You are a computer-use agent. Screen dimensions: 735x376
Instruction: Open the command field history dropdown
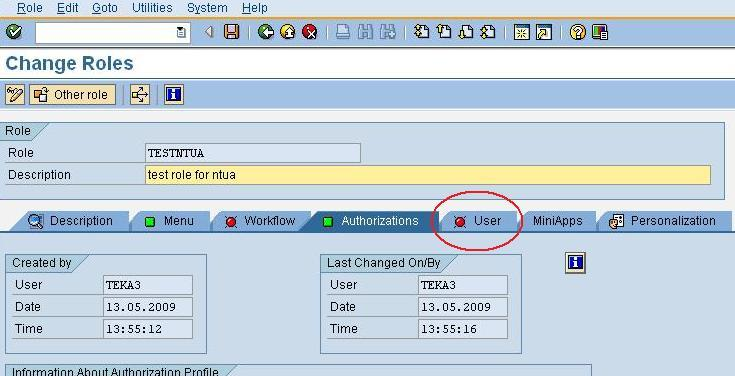[181, 32]
